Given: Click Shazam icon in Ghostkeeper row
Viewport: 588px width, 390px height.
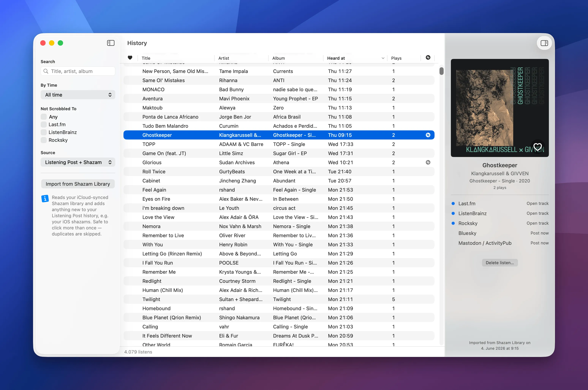Looking at the screenshot, I should point(428,135).
